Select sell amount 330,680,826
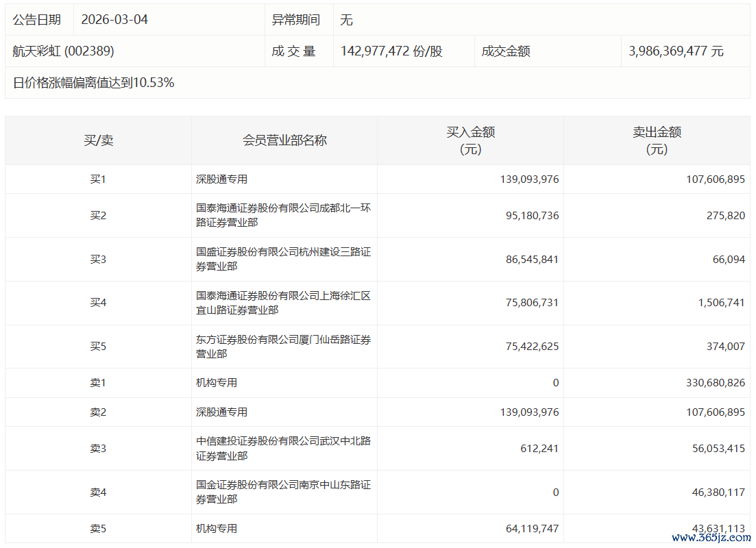Screen dimensions: 756x548 716,383
